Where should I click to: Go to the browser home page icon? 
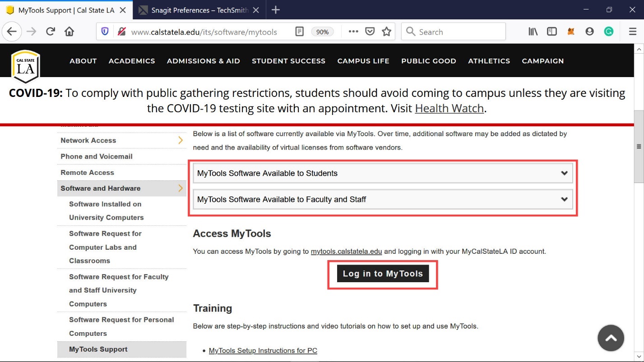(69, 32)
